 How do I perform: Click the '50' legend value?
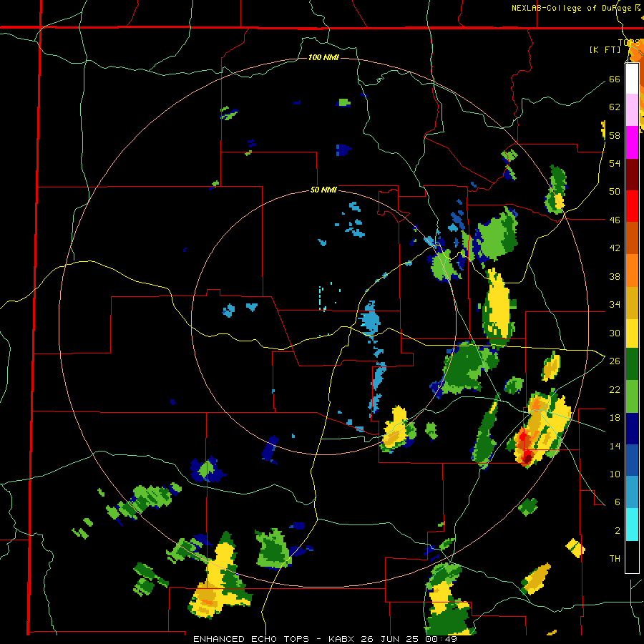click(615, 192)
